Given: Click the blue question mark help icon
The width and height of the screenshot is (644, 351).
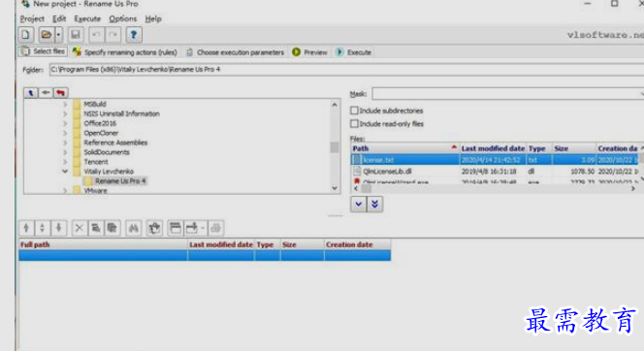Looking at the screenshot, I should (x=134, y=35).
